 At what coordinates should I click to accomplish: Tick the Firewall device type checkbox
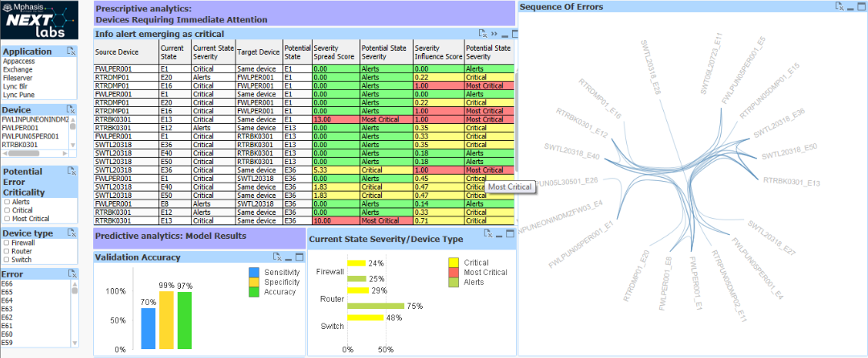pos(6,241)
